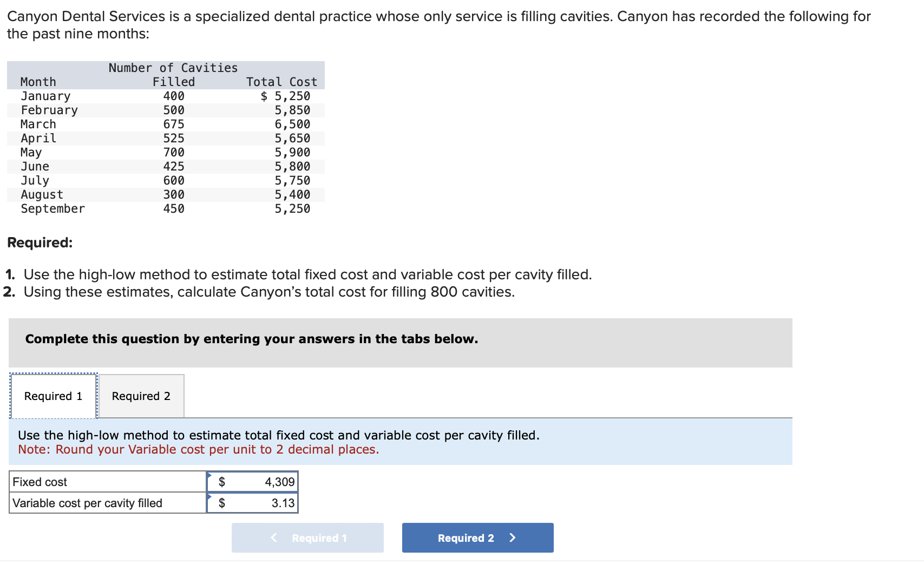Click the dollar sign in Variable cost row
924x564 pixels.
click(221, 503)
